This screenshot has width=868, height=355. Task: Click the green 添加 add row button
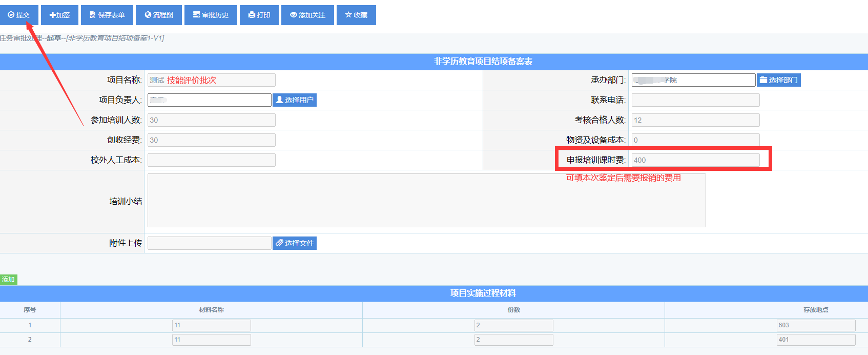click(8, 280)
